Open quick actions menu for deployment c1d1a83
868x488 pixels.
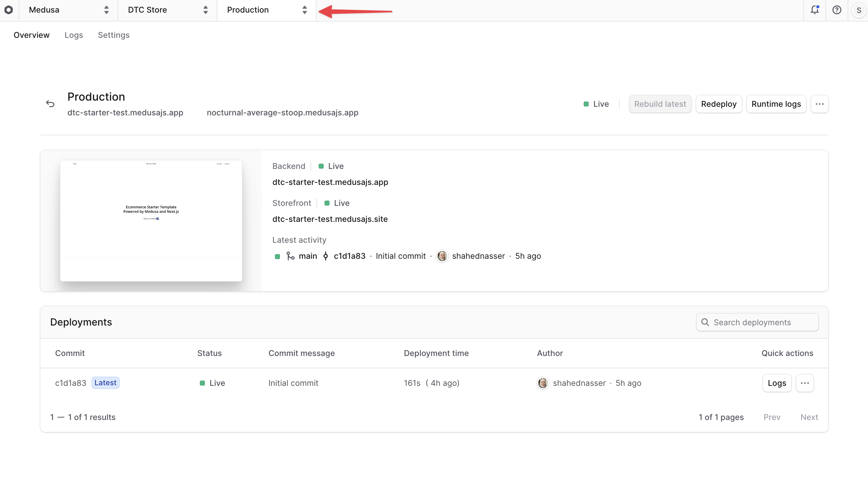(x=805, y=383)
